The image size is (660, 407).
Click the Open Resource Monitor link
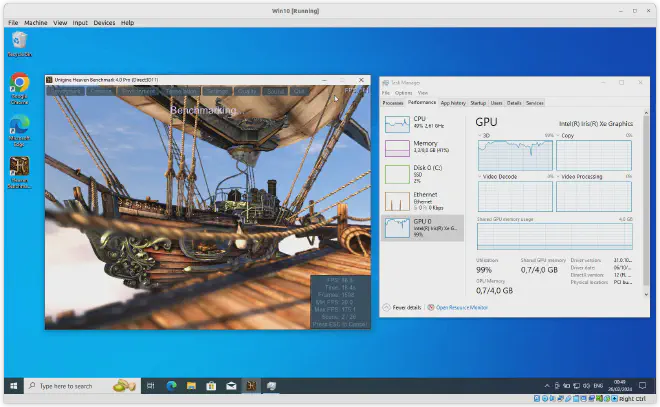[463, 307]
